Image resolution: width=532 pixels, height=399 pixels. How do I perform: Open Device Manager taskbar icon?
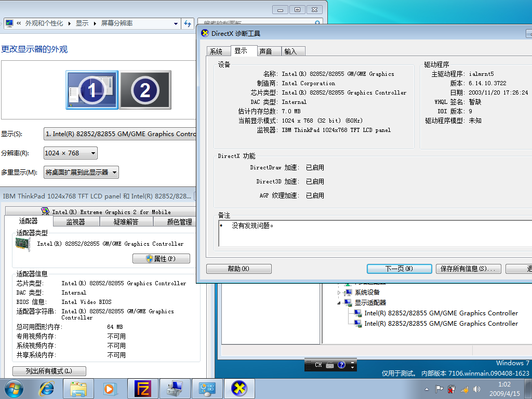175,389
